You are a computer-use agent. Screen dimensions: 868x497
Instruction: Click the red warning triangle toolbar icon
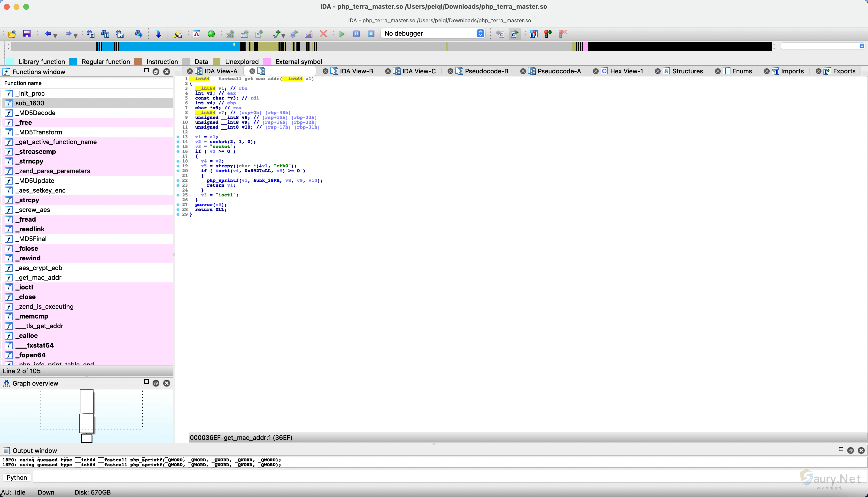pyautogui.click(x=197, y=34)
